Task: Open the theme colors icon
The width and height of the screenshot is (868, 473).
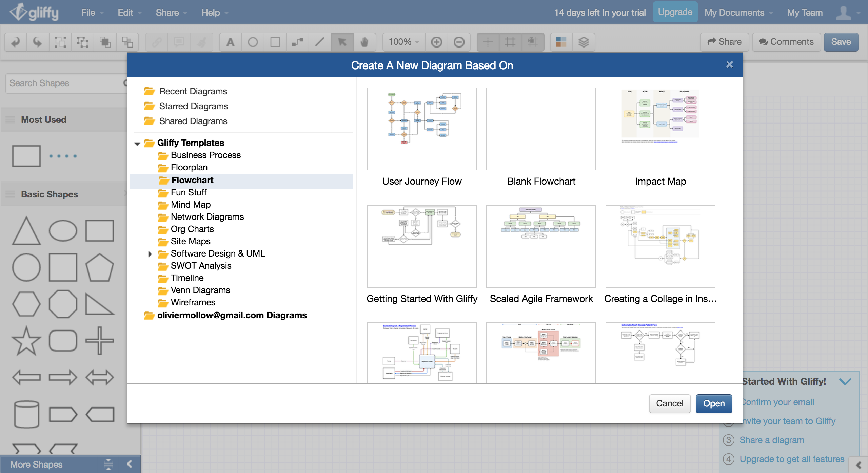Action: 561,42
